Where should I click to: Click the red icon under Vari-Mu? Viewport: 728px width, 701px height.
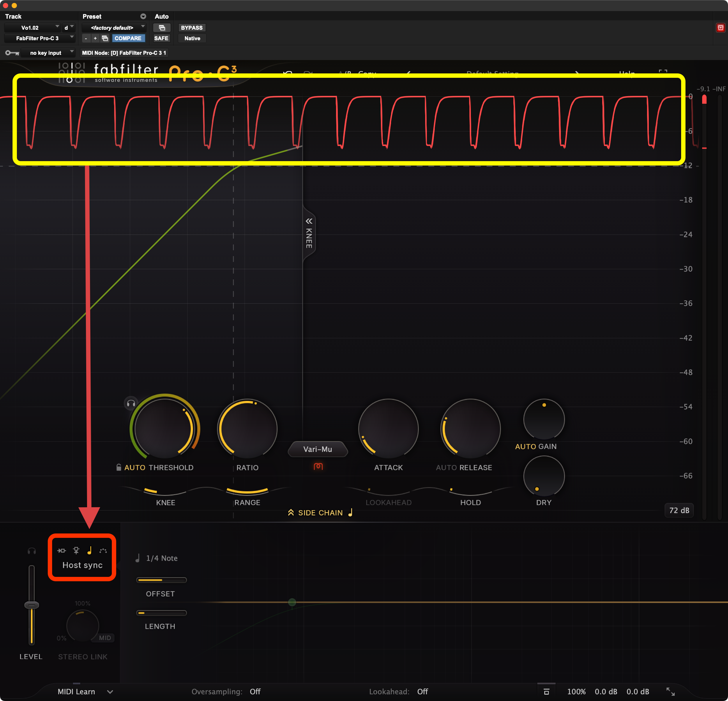click(x=318, y=466)
